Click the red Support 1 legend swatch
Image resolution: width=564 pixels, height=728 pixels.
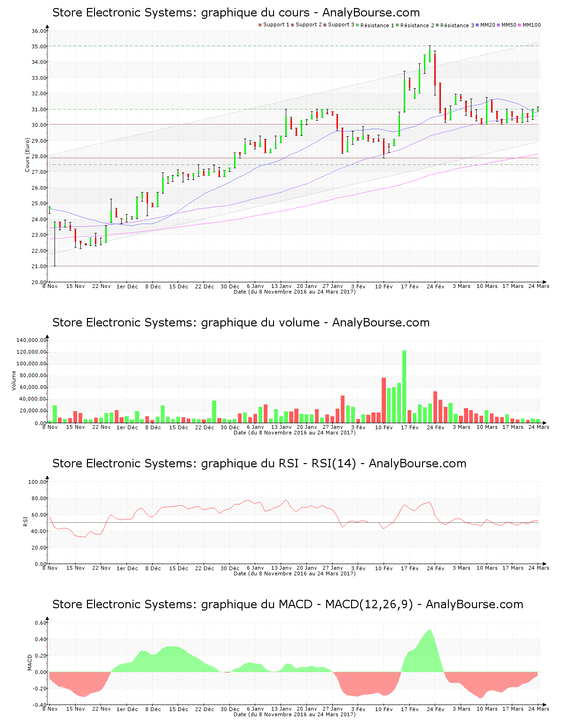(260, 25)
